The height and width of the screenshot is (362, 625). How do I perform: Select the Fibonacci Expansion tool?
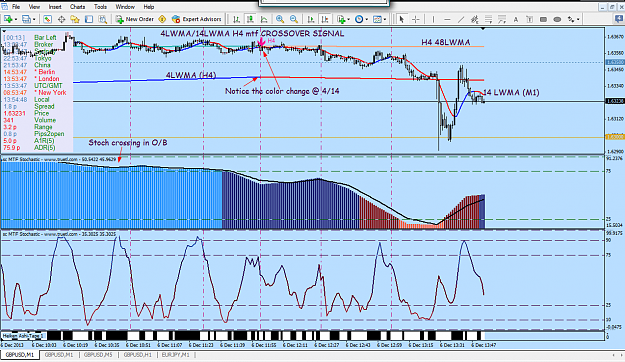[x=502, y=19]
